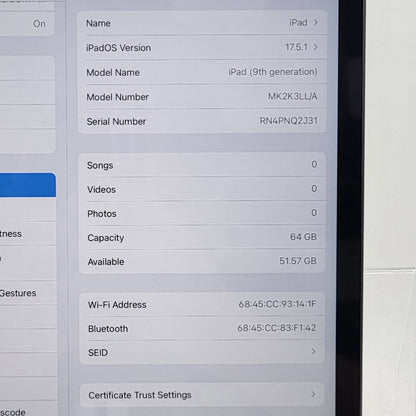Open the SEID row
The width and height of the screenshot is (416, 416).
coord(202,352)
